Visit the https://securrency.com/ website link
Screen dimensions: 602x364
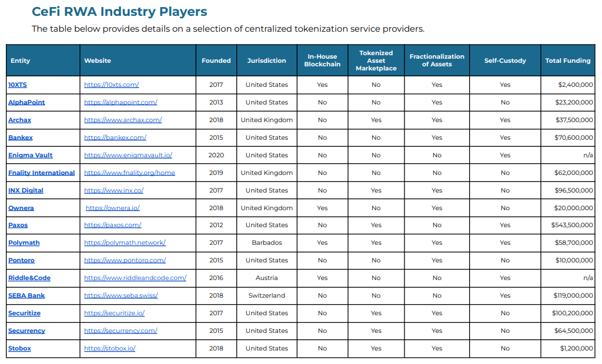click(121, 331)
